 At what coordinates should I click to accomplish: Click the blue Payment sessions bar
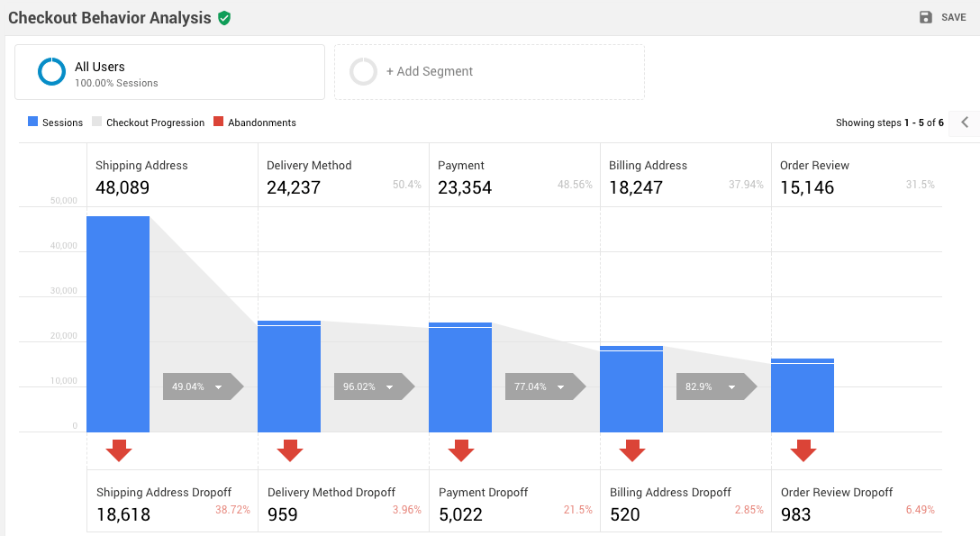460,378
